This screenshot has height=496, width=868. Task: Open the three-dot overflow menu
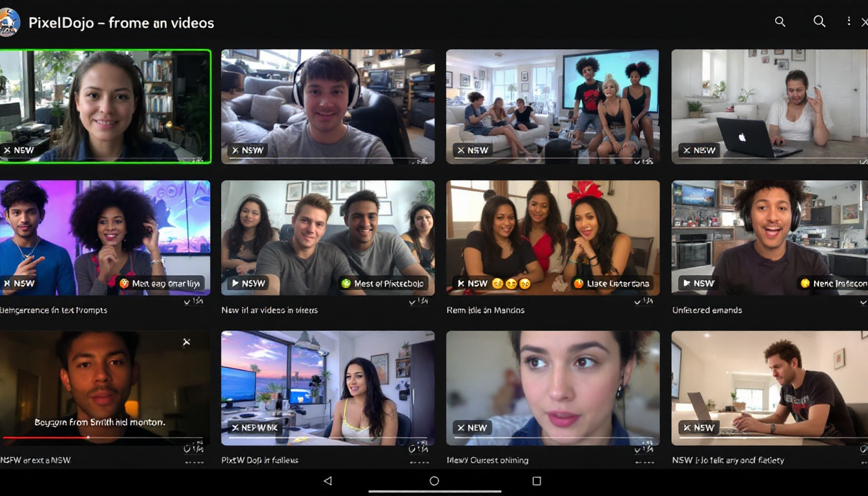849,22
